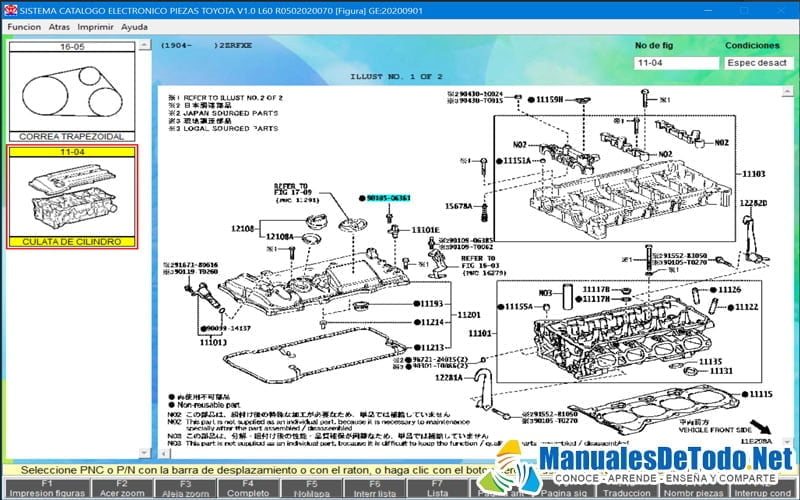The width and height of the screenshot is (800, 500).
Task: Select the 16-05 Correa Trapezoidal thumbnail
Action: click(x=72, y=91)
